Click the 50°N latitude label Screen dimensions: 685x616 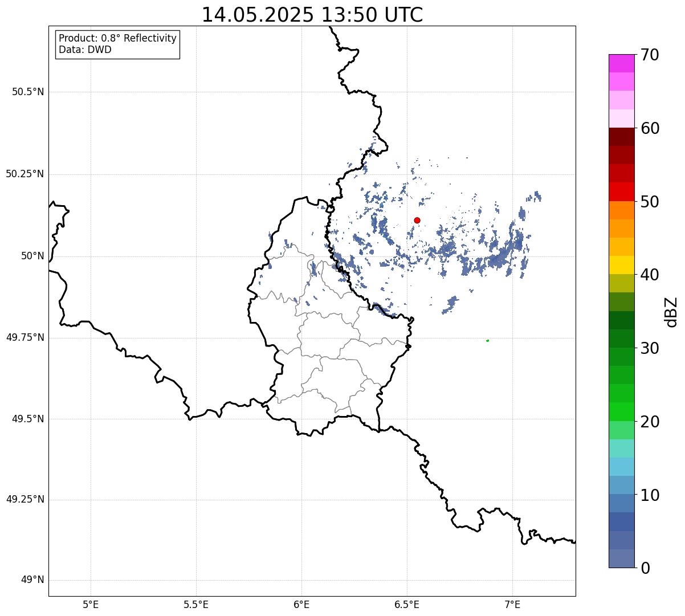32,256
